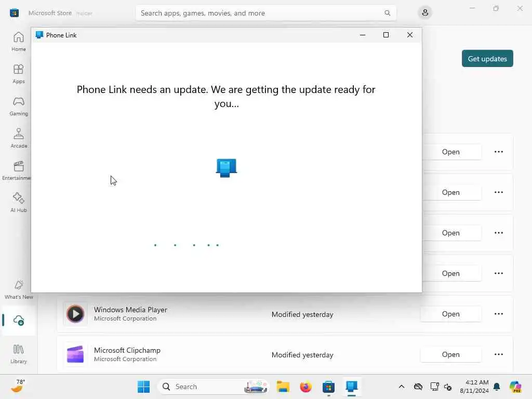
Task: Open Entertainment section in Store sidebar
Action: 16,170
